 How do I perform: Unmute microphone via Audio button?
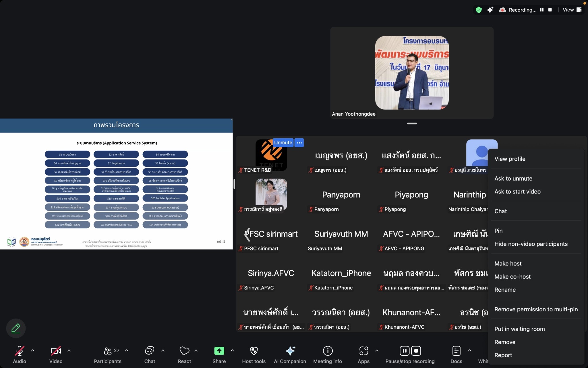pos(19,351)
